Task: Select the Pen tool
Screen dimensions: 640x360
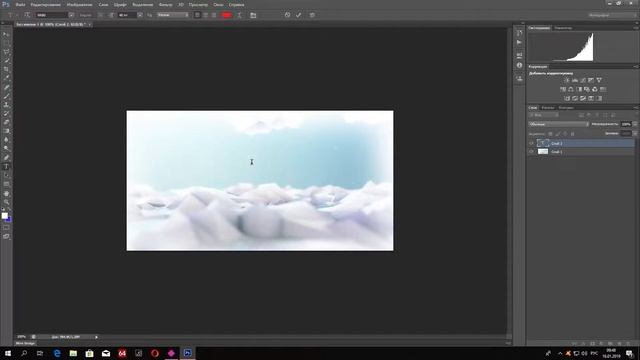Action: [6, 158]
